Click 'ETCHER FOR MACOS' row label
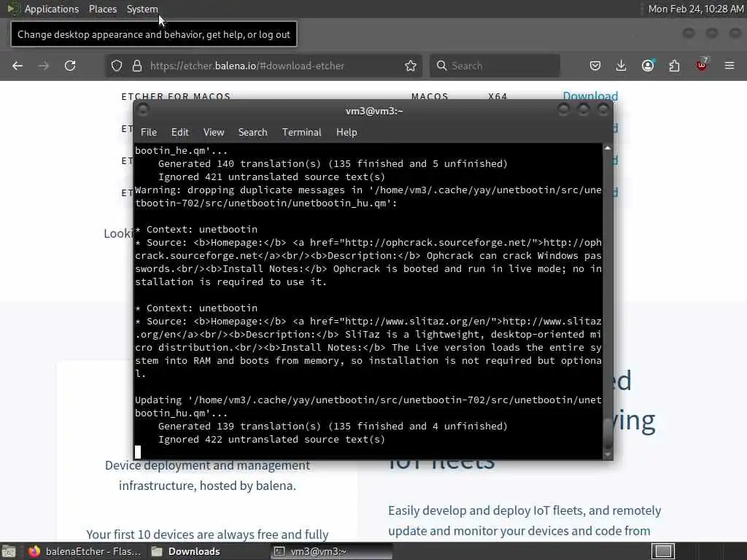 [176, 96]
